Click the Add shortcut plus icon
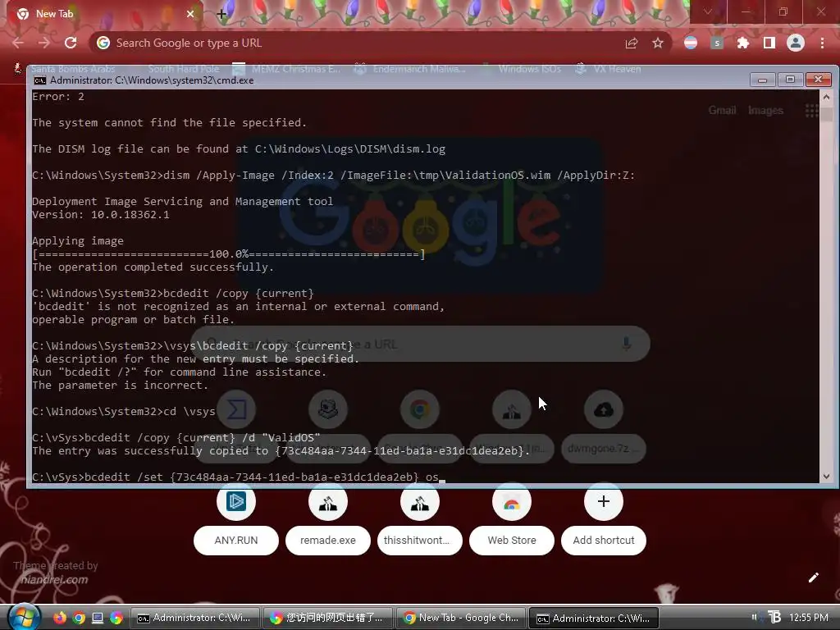840x630 pixels. point(604,501)
